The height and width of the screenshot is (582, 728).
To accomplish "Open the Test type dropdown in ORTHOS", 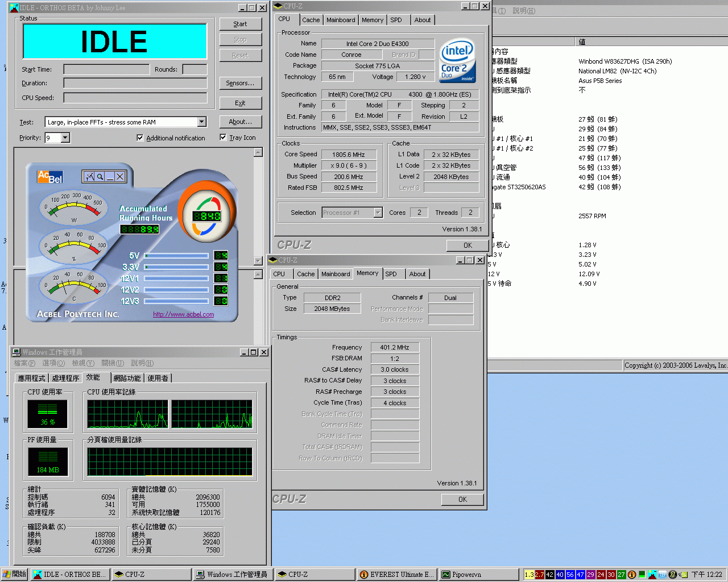I will (x=202, y=122).
